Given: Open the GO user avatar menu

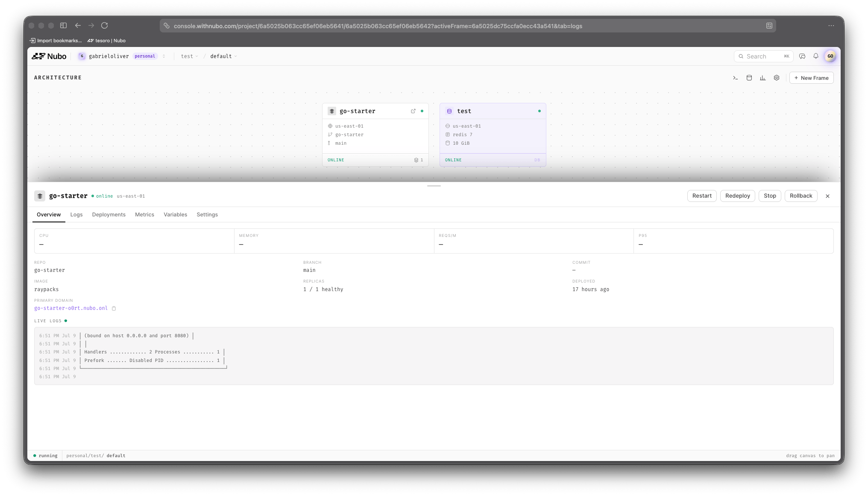Looking at the screenshot, I should pos(830,56).
